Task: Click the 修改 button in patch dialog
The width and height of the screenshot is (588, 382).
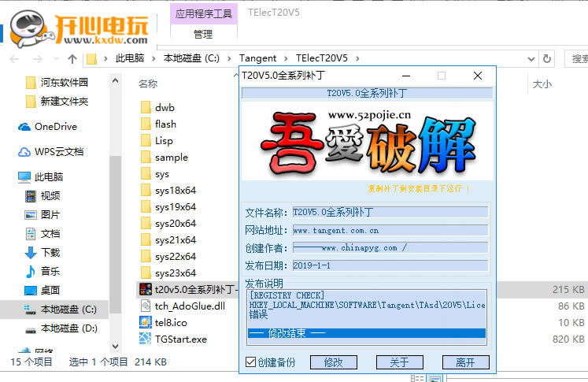Action: pyautogui.click(x=332, y=362)
